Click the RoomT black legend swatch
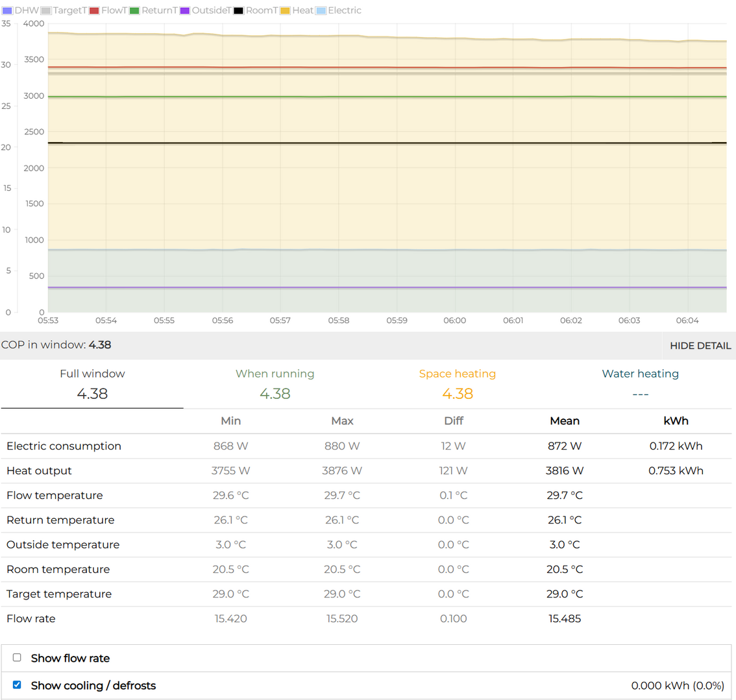The width and height of the screenshot is (736, 700). click(239, 10)
